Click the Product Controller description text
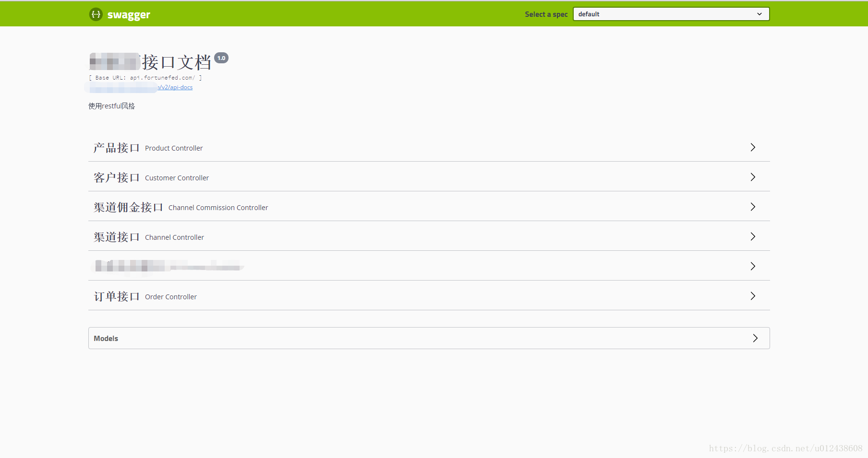 click(x=174, y=148)
